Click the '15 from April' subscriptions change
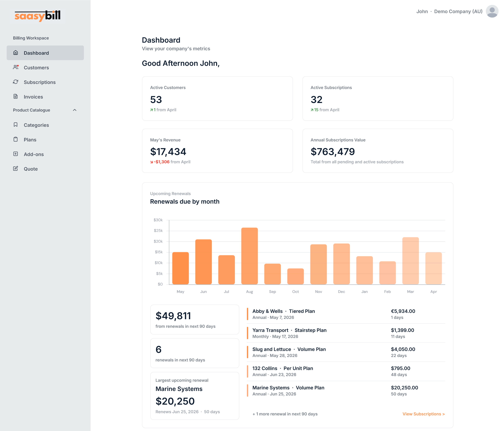The width and height of the screenshot is (504, 431). click(x=325, y=110)
